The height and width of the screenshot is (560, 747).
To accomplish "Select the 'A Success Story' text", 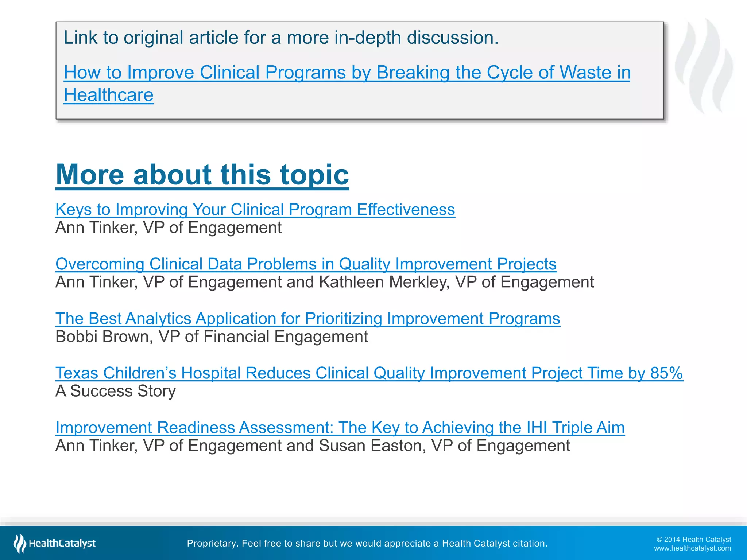I will [x=116, y=391].
